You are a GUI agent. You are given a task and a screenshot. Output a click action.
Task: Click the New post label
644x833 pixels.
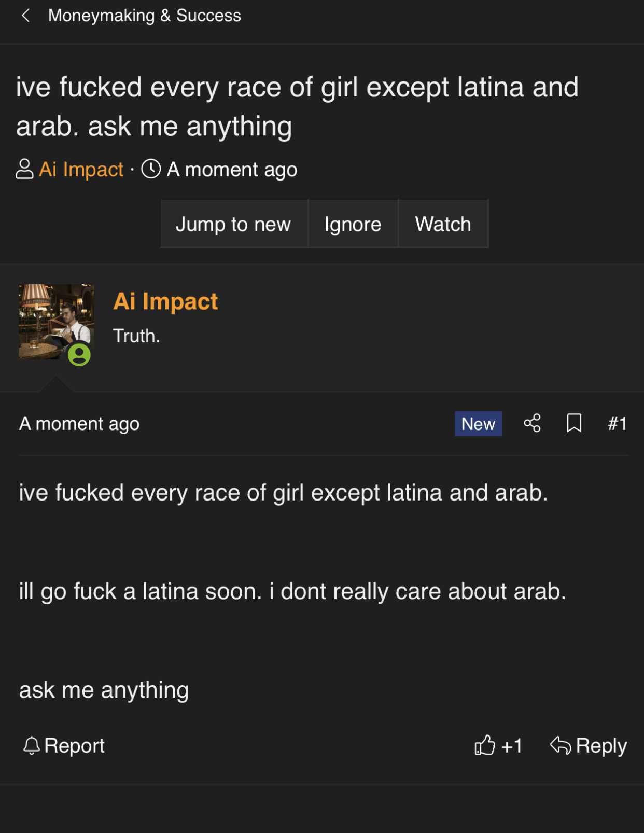[x=478, y=424]
